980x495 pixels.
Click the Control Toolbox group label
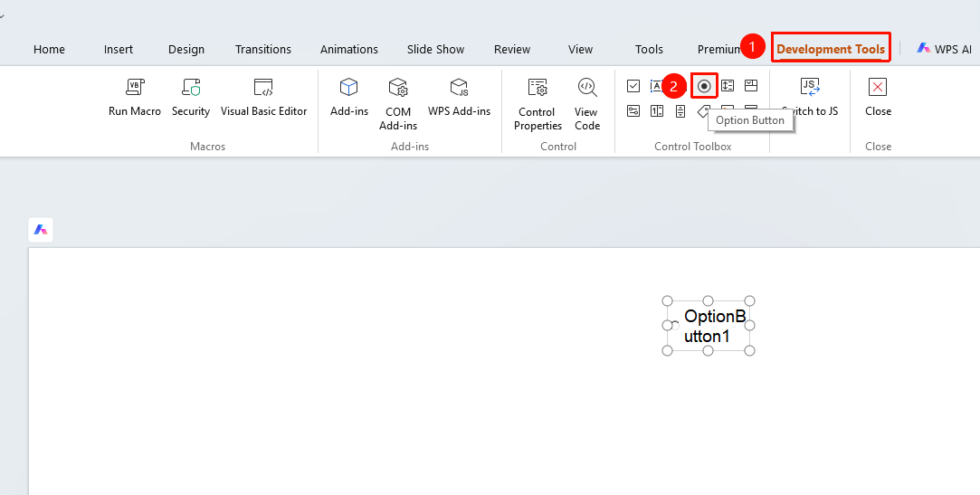(692, 147)
